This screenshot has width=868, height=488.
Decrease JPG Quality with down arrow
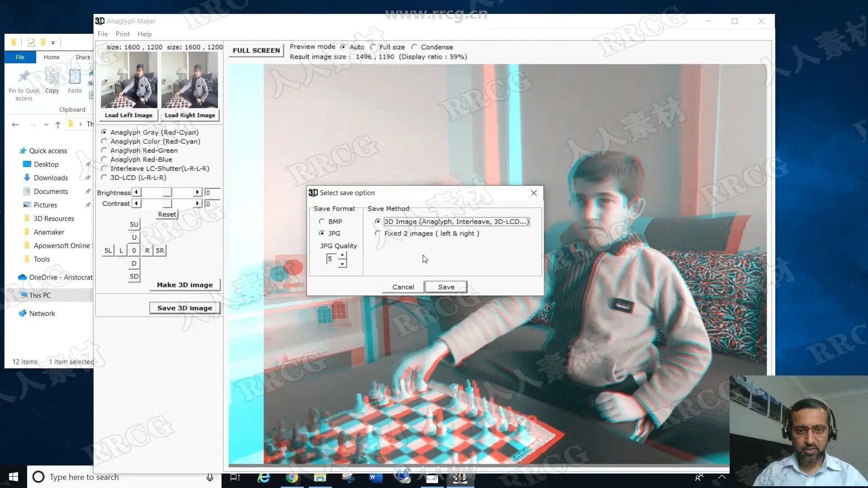[x=342, y=264]
